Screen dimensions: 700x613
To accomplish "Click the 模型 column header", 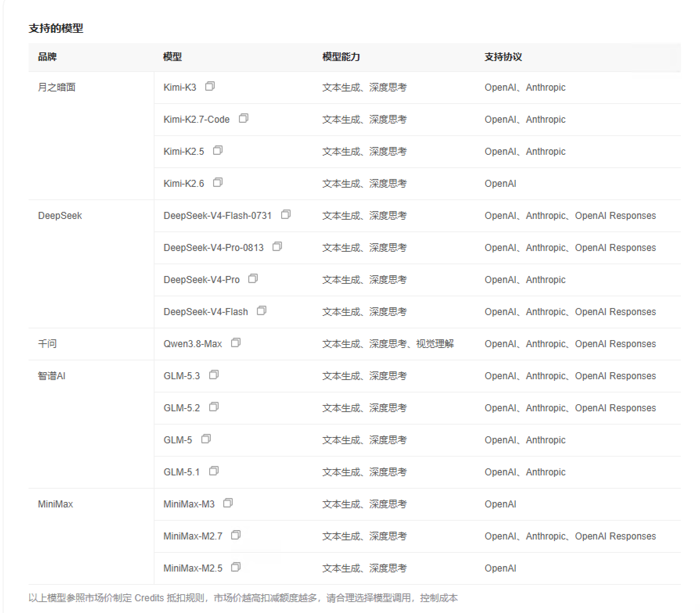I will (172, 57).
